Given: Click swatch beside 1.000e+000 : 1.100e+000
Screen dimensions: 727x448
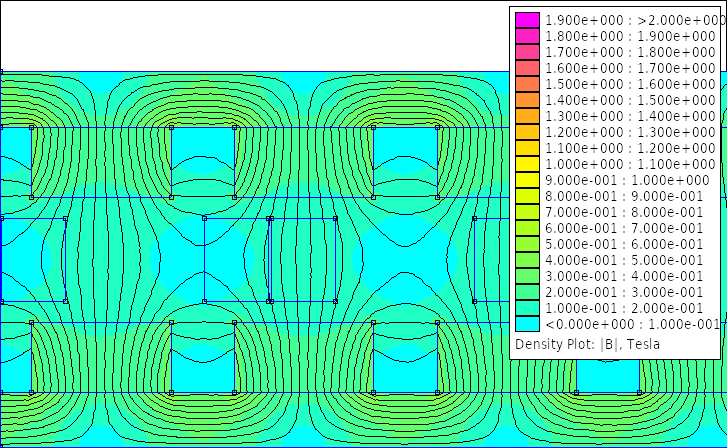Looking at the screenshot, I should pyautogui.click(x=527, y=164).
